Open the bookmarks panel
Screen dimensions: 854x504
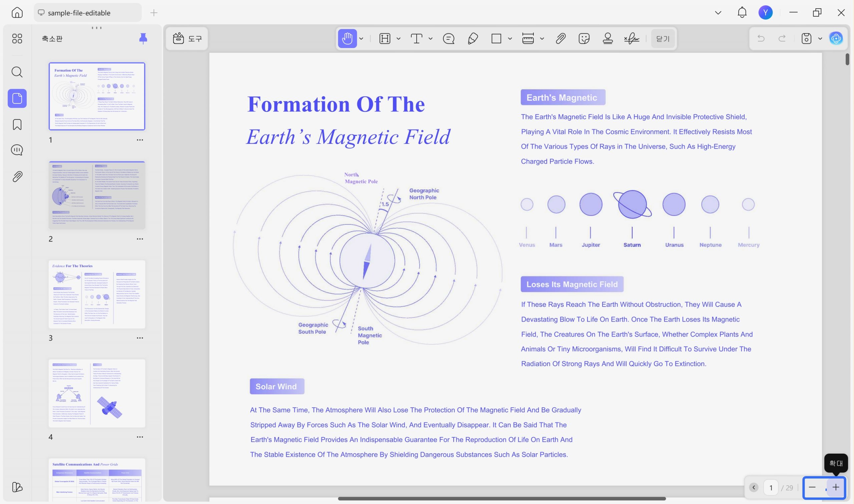[x=17, y=125]
